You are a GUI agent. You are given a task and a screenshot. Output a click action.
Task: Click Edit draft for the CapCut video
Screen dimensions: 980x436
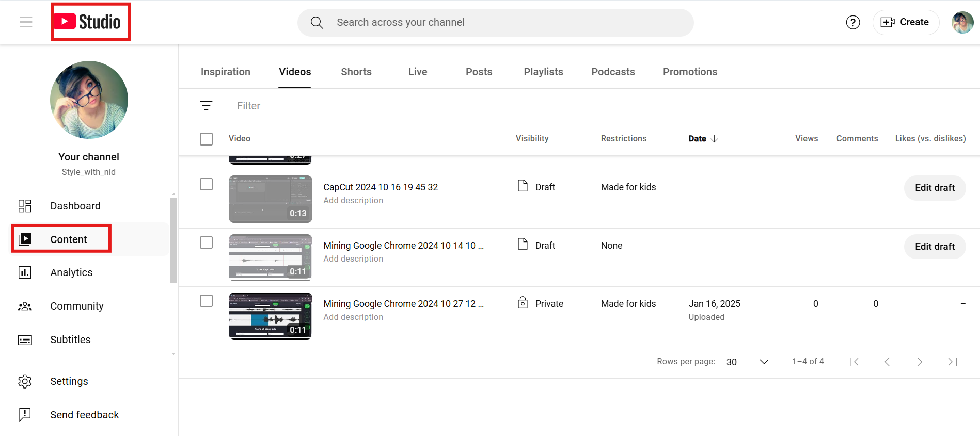935,188
